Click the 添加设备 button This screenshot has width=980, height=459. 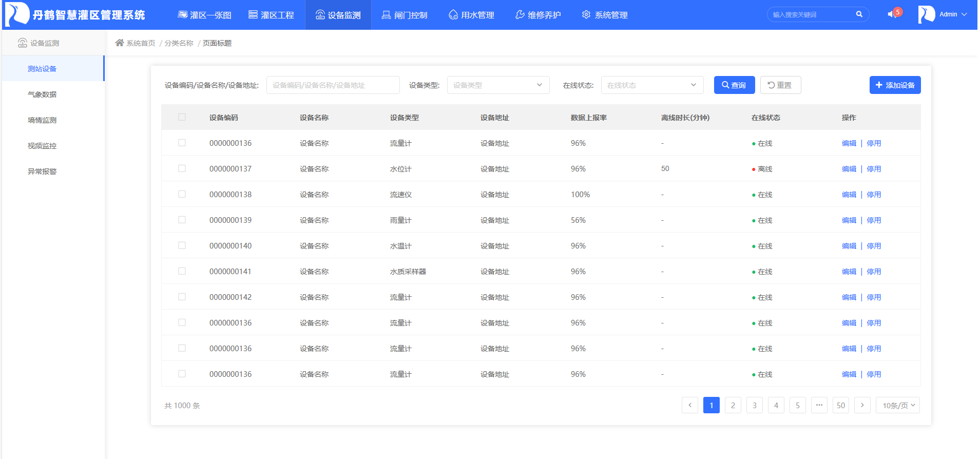pos(895,85)
